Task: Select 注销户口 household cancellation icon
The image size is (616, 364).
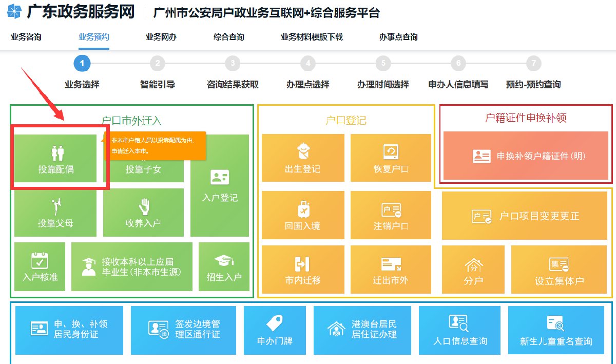Action: pos(391,216)
